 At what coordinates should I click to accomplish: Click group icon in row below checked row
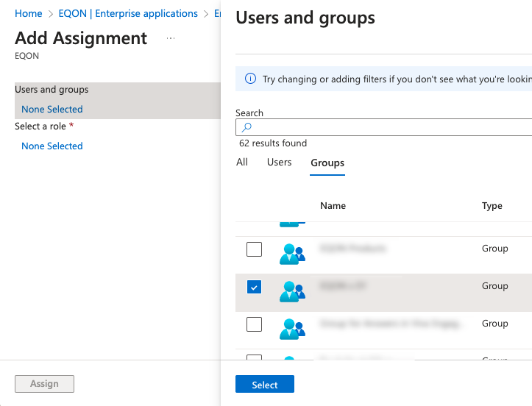pos(292,329)
